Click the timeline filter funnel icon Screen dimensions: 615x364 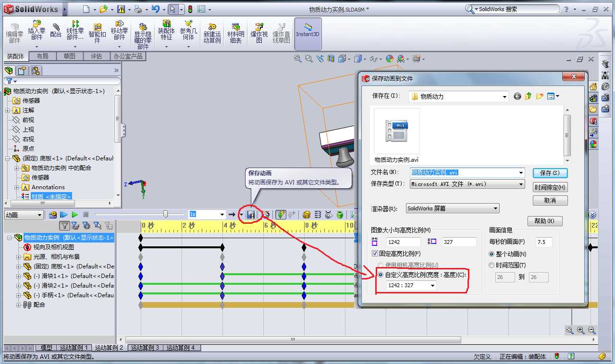click(x=65, y=226)
